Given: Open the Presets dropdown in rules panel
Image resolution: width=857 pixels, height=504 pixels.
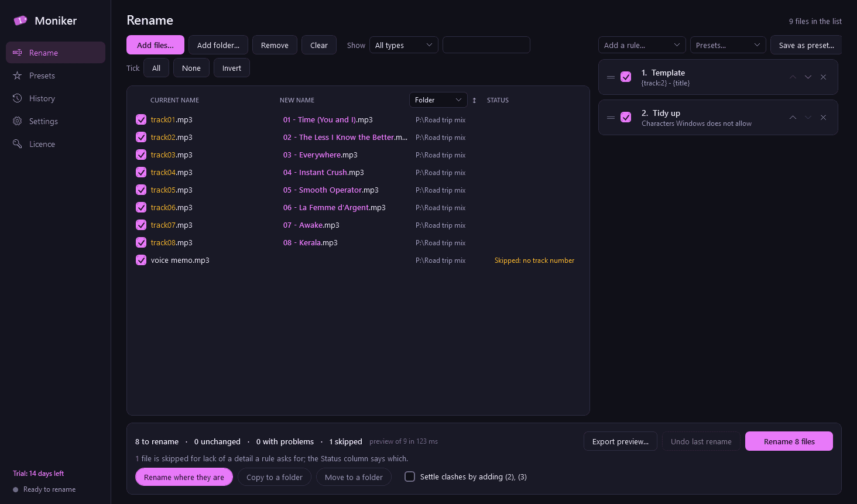Looking at the screenshot, I should [728, 45].
